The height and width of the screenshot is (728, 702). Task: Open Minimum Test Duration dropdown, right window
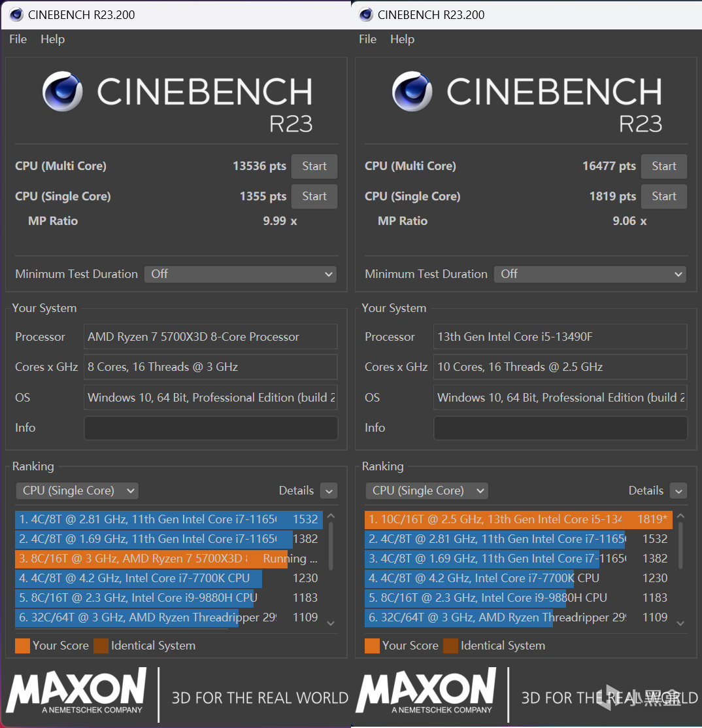[x=590, y=274]
